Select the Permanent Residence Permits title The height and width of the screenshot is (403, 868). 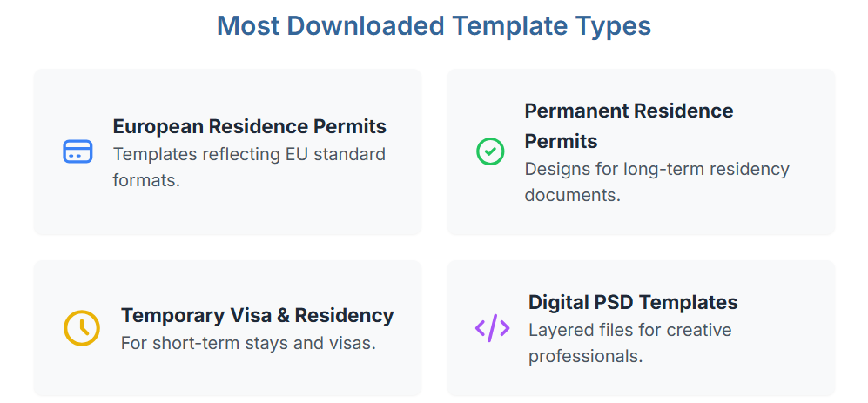629,111
